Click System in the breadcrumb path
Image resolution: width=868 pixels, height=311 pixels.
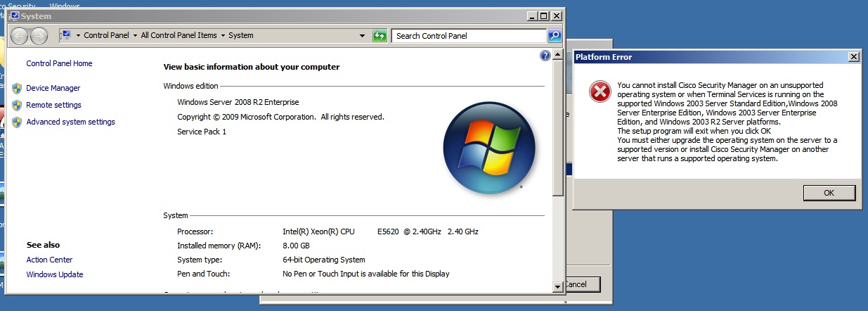241,35
